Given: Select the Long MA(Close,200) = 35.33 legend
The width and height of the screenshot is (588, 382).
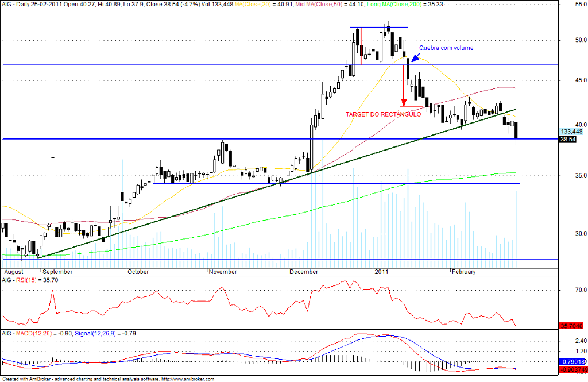Looking at the screenshot, I should 405,4.
